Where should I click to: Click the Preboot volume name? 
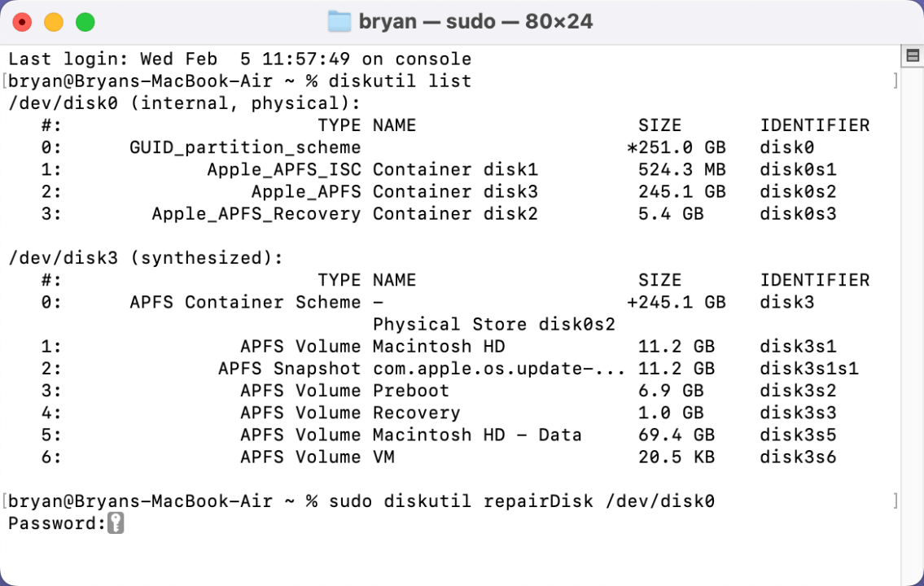tap(410, 391)
